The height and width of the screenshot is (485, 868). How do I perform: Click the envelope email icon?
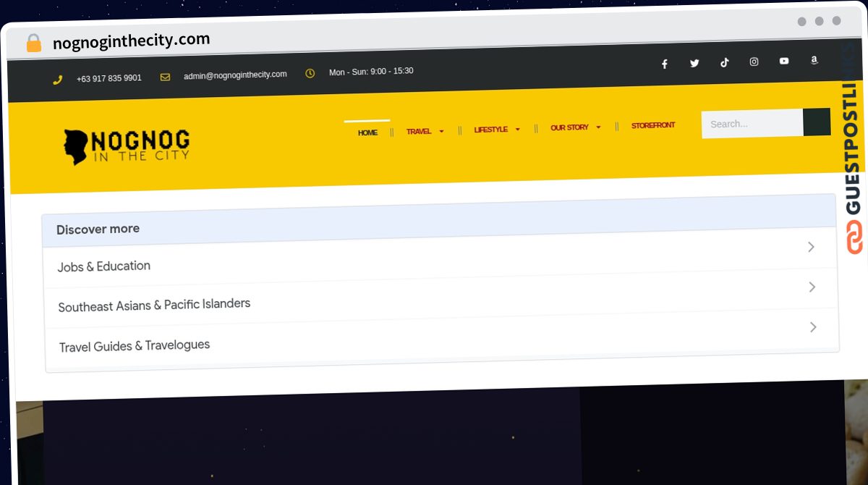tap(165, 77)
